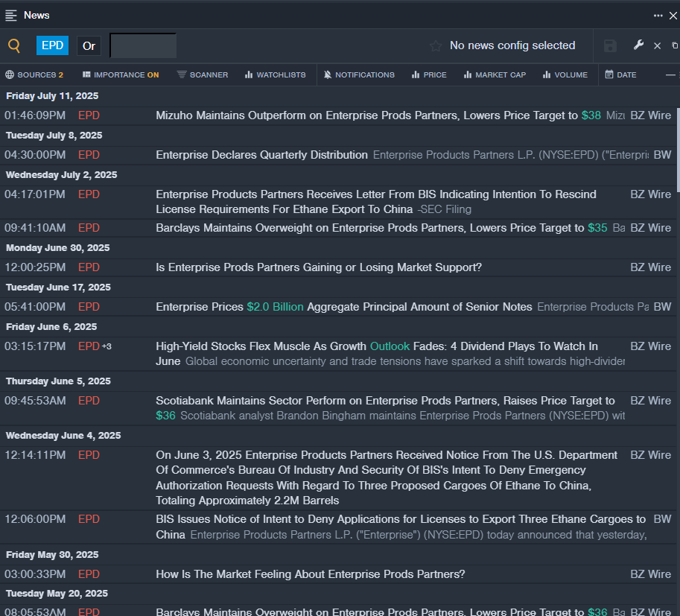Image resolution: width=680 pixels, height=616 pixels.
Task: Click the 03:15:17PM timestamp
Action: tap(35, 346)
